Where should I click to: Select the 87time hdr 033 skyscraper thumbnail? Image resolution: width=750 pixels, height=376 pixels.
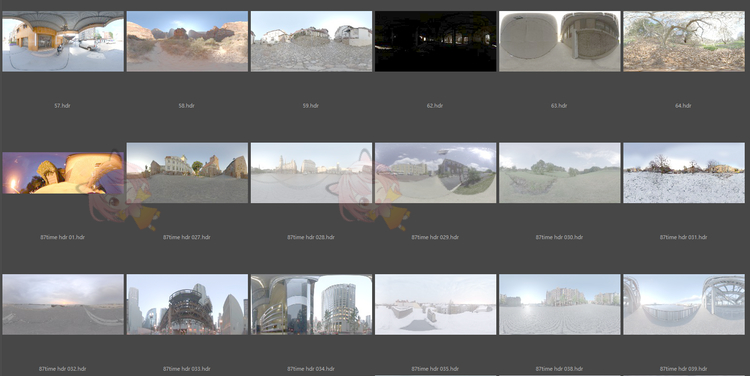pos(187,304)
